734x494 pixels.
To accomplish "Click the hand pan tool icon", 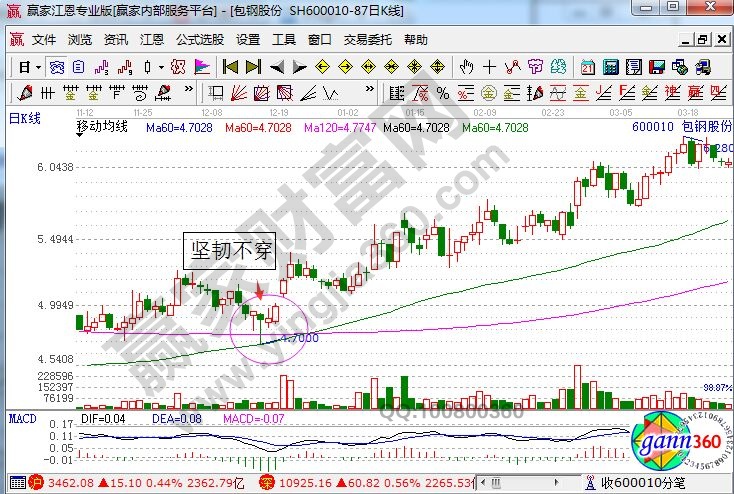I will tap(466, 67).
